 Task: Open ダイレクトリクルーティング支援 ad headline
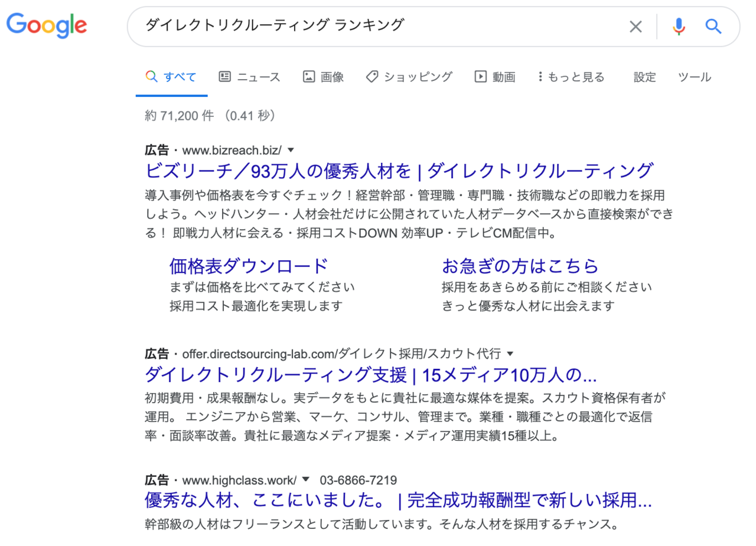pyautogui.click(x=371, y=375)
